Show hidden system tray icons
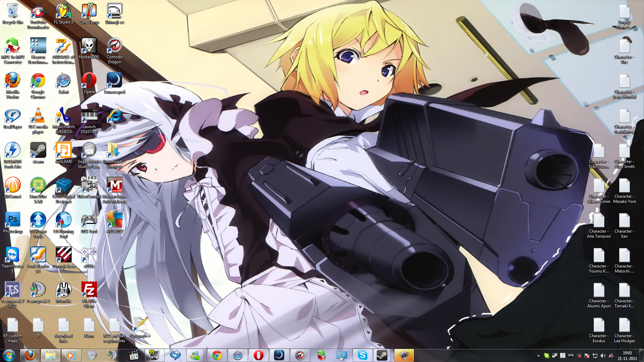644x362 pixels. coord(538,356)
